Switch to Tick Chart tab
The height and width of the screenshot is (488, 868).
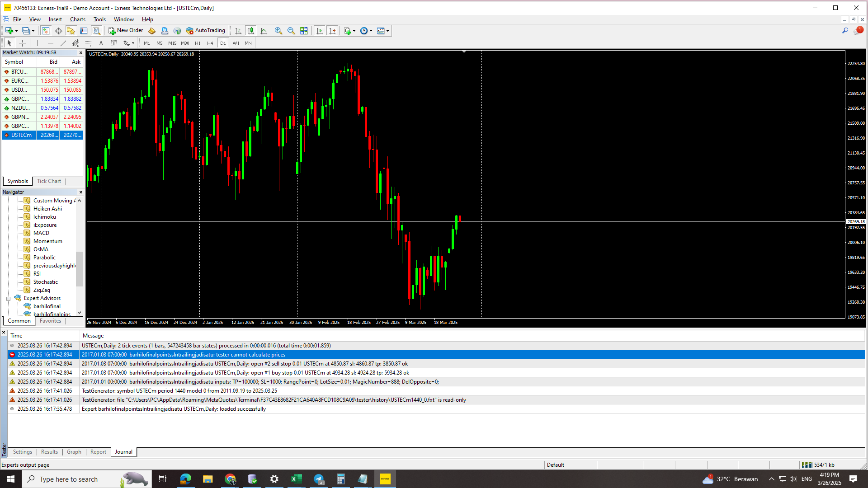(49, 181)
